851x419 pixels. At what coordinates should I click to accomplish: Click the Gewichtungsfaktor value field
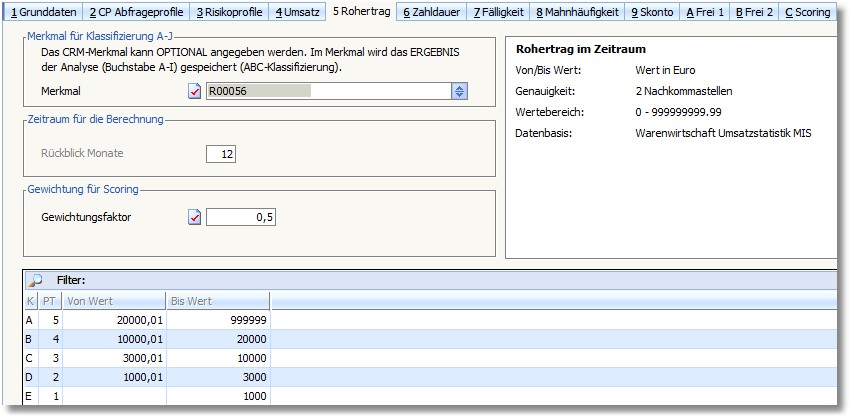click(x=241, y=217)
